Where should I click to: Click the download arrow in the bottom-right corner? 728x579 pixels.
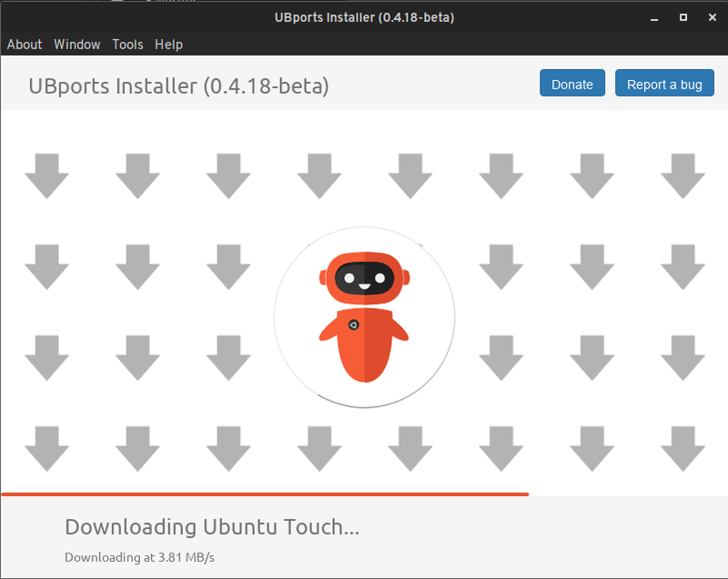click(682, 448)
